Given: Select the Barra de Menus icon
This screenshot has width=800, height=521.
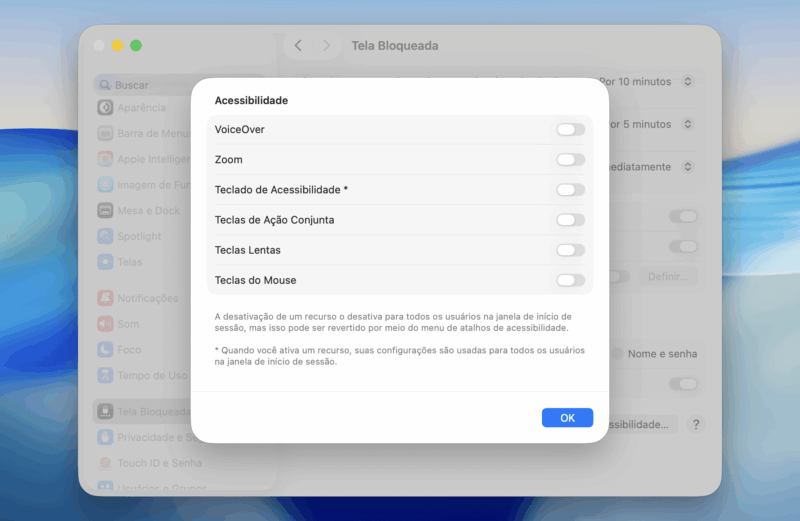Looking at the screenshot, I should pyautogui.click(x=105, y=133).
